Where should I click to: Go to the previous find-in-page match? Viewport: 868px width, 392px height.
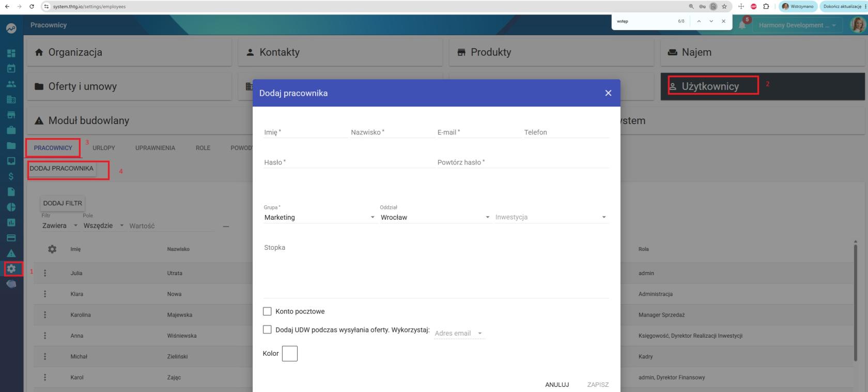[699, 21]
